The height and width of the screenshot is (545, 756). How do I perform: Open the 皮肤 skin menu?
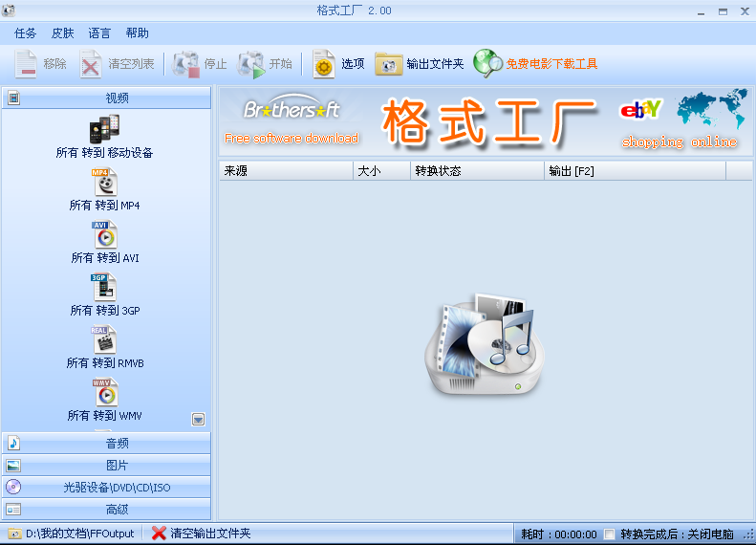(63, 33)
